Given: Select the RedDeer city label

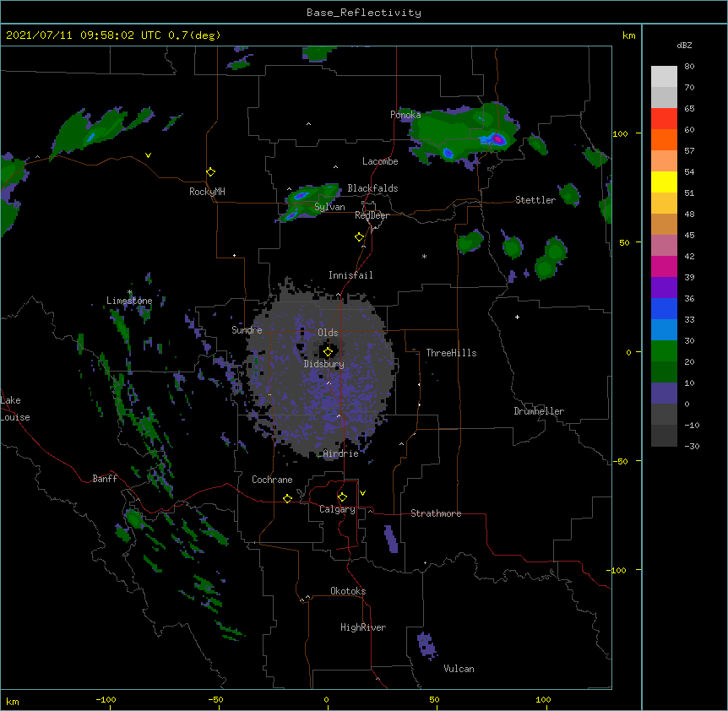Looking at the screenshot, I should coord(372,215).
